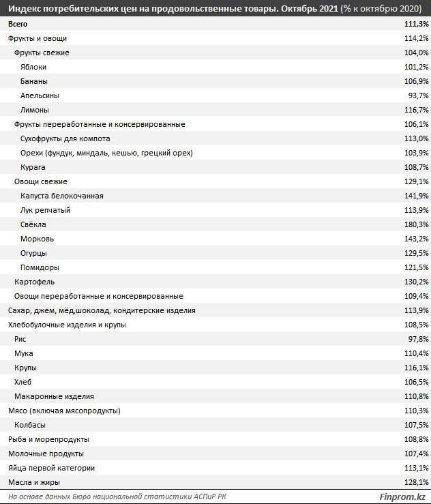The width and height of the screenshot is (431, 504).
Task: Click Фрукты переработанные и консервированные row
Action: point(215,124)
